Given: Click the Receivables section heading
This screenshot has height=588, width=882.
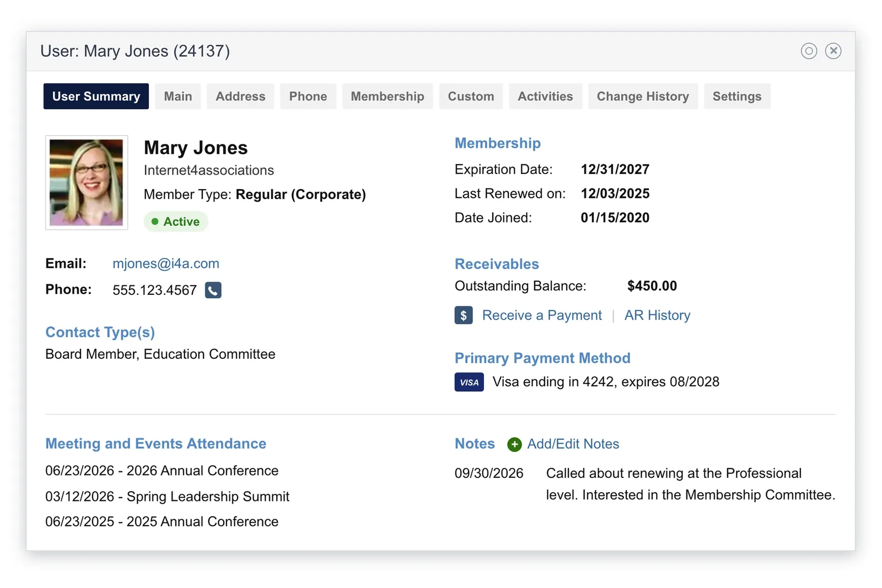Looking at the screenshot, I should [497, 264].
